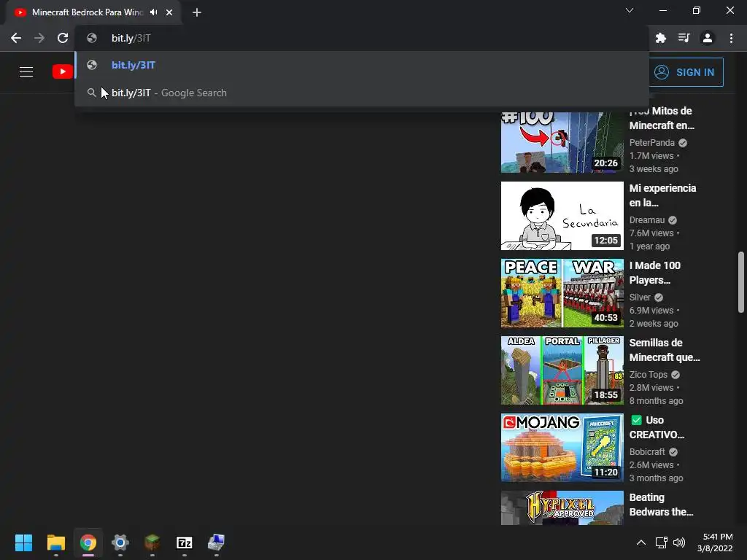
Task: Open 'Mi experiencia en la...' video title
Action: (662, 195)
